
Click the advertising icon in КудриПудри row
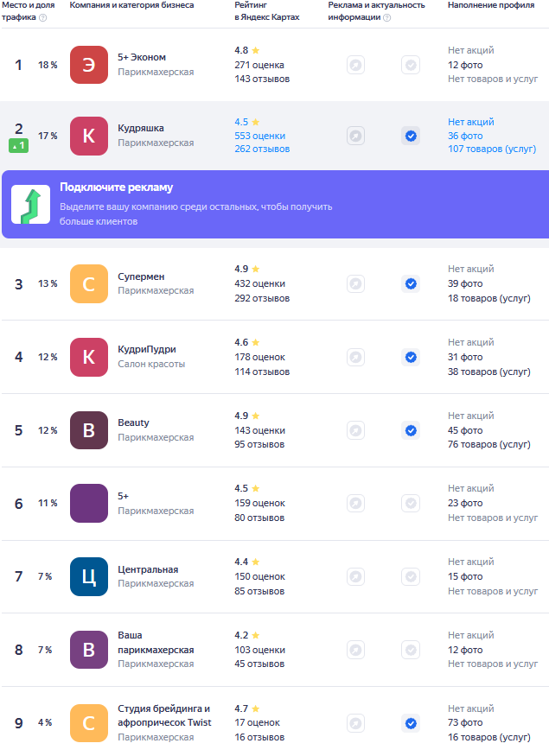(x=355, y=358)
